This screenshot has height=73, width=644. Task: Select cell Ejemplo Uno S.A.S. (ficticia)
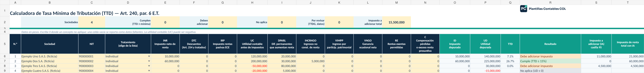[x=49, y=56]
